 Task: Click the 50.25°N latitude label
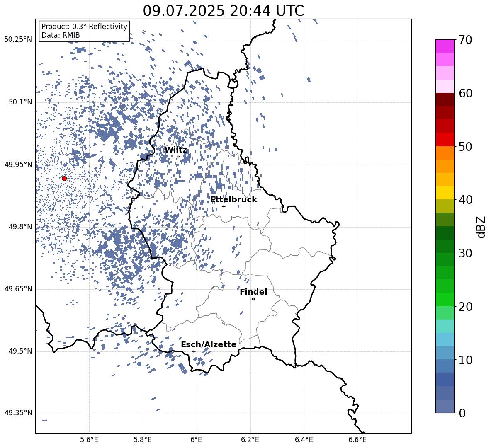click(x=18, y=40)
